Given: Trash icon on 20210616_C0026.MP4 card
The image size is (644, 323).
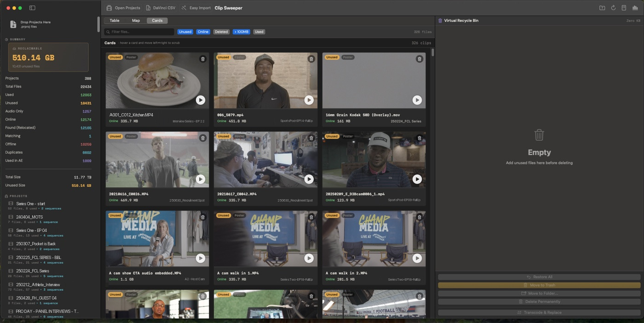Looking at the screenshot, I should pyautogui.click(x=203, y=138).
